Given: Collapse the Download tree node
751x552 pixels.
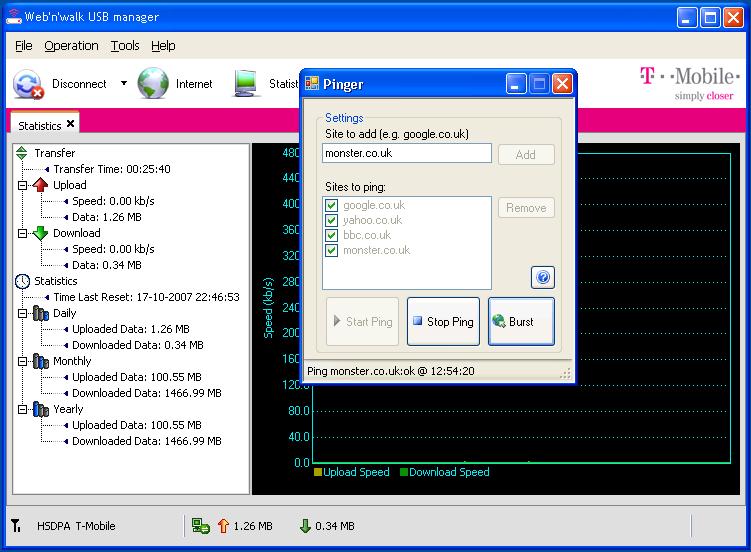Looking at the screenshot, I should click(23, 233).
